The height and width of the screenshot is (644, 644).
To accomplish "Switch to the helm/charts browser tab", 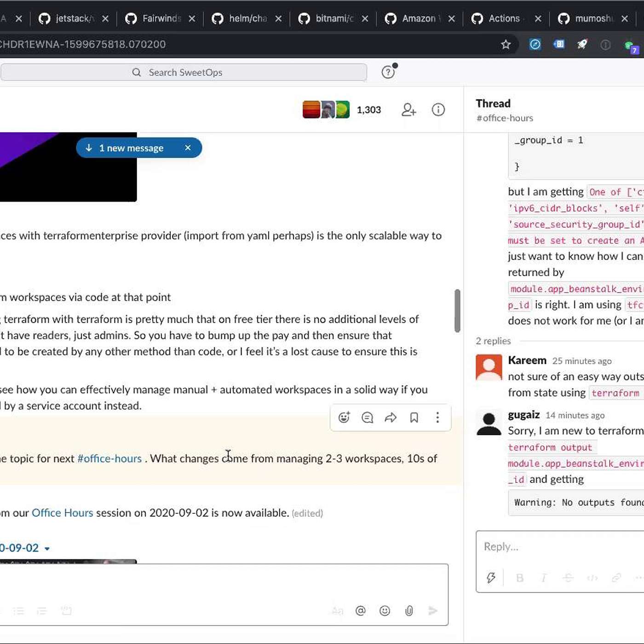I will click(247, 18).
